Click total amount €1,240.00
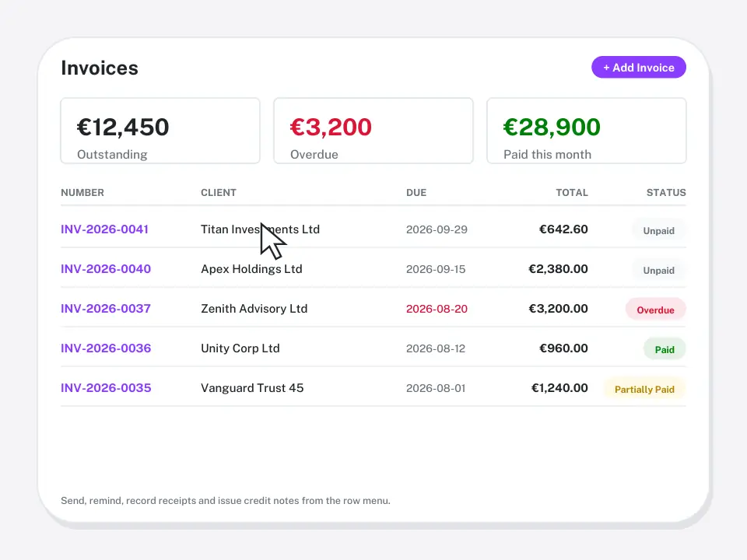Screen dimensions: 747x560 559,388
